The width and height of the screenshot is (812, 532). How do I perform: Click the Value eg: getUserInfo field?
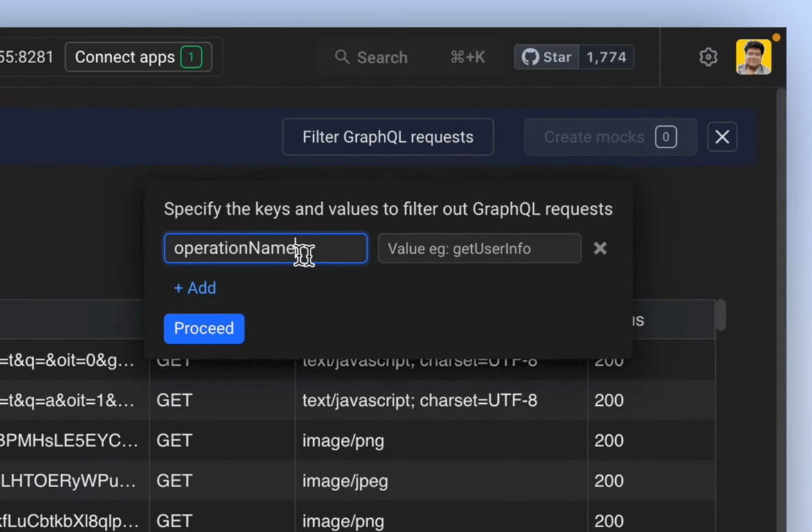pos(479,248)
